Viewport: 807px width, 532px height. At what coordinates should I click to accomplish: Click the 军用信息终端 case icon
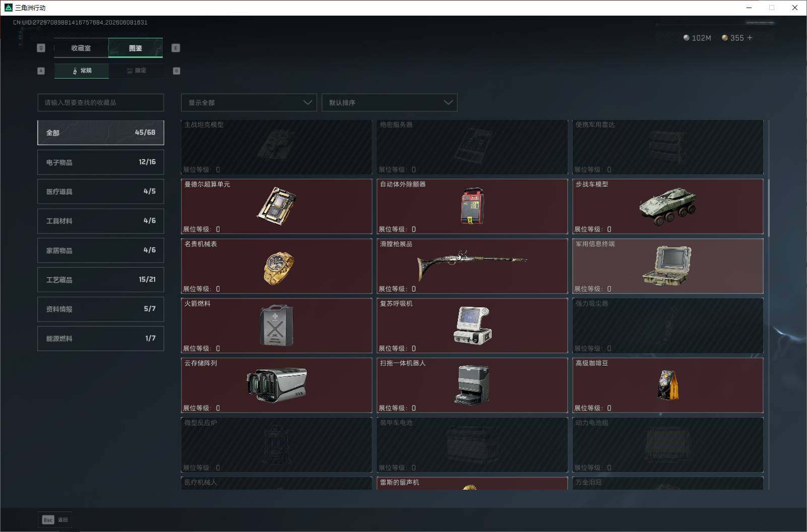tap(667, 266)
